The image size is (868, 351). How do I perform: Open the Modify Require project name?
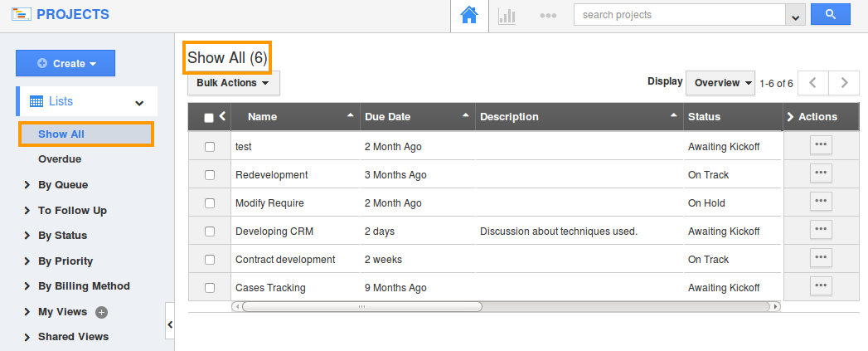point(269,203)
